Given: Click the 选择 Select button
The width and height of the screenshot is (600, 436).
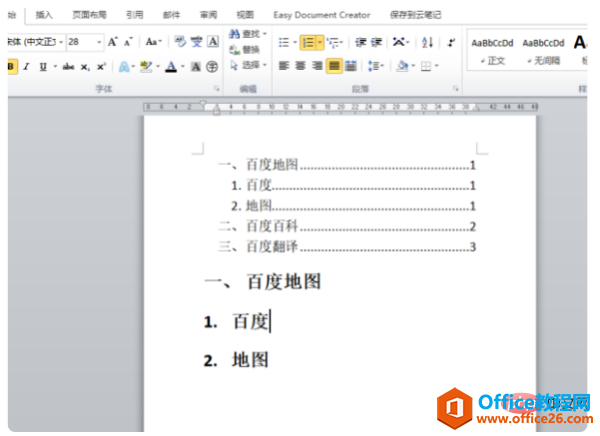Looking at the screenshot, I should click(248, 65).
